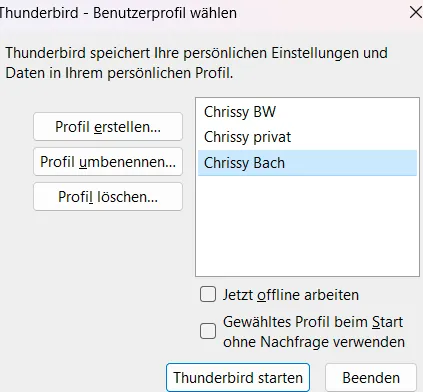Create a new profile via Profil erstellen
Screen dimensions: 423x392
click(x=108, y=127)
